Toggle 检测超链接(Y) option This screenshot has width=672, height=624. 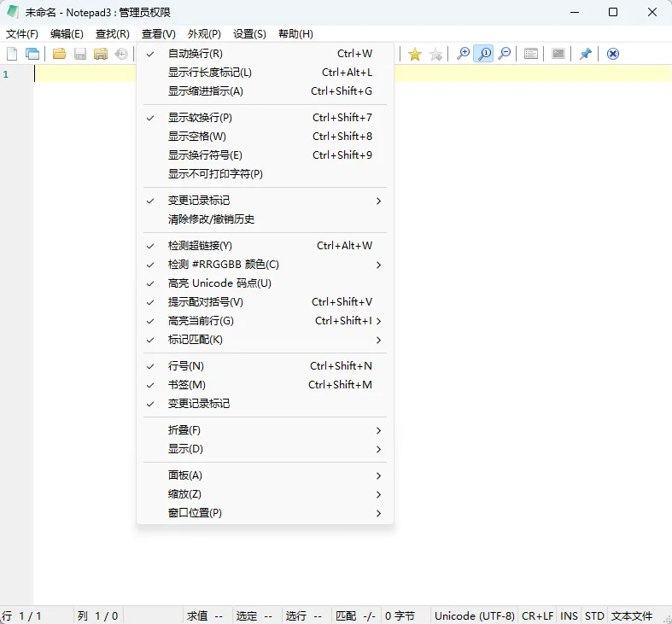coord(265,246)
